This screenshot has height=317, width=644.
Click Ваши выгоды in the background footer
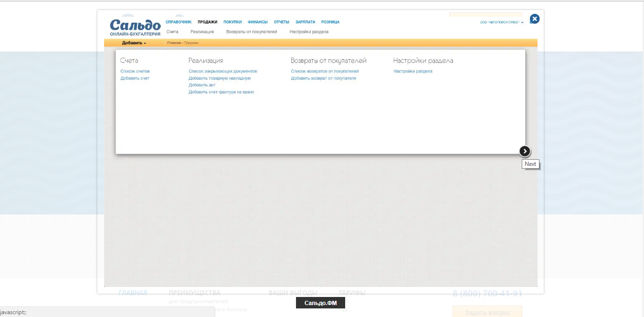pos(293,293)
